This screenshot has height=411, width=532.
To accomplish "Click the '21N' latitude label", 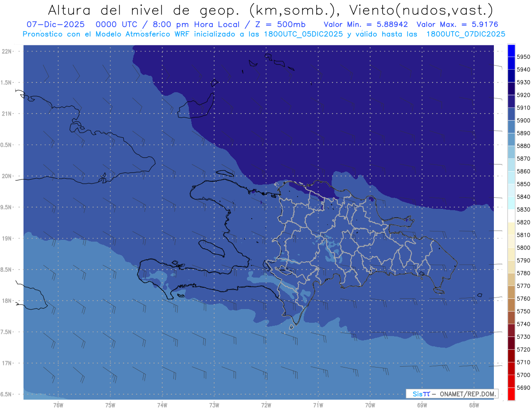I will 7,114.
